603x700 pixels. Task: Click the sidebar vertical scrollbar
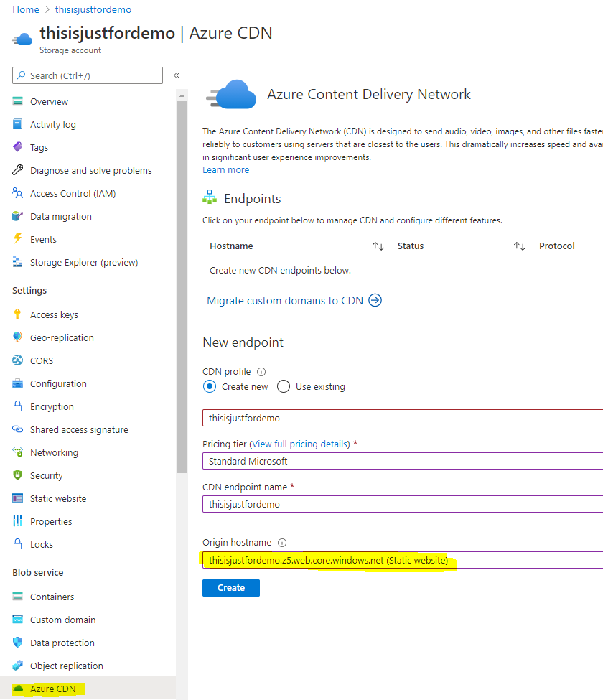coord(182,287)
